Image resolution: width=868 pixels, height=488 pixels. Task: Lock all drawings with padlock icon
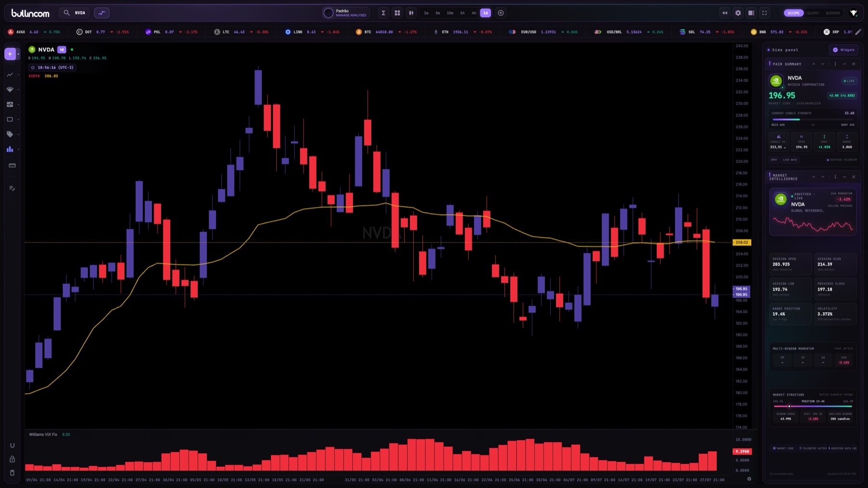click(x=12, y=460)
